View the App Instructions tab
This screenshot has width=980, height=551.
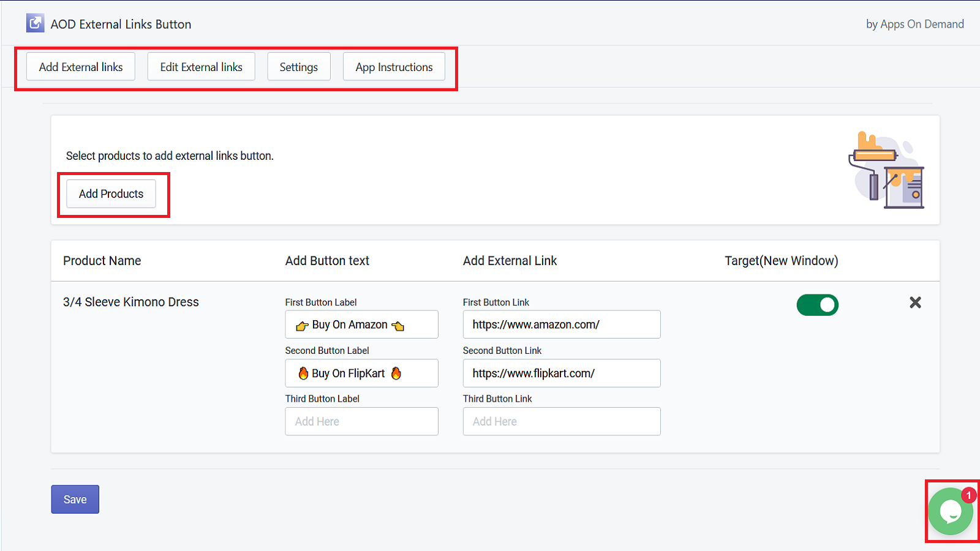pos(394,67)
